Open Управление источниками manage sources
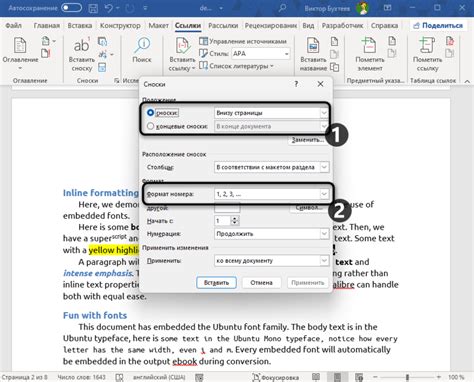Viewport: 474px width, 382px height. [x=243, y=41]
